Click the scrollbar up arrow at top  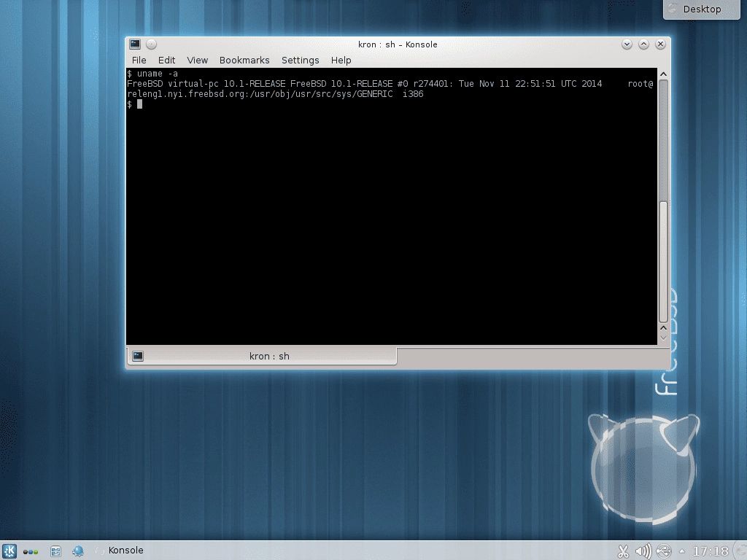[x=663, y=74]
